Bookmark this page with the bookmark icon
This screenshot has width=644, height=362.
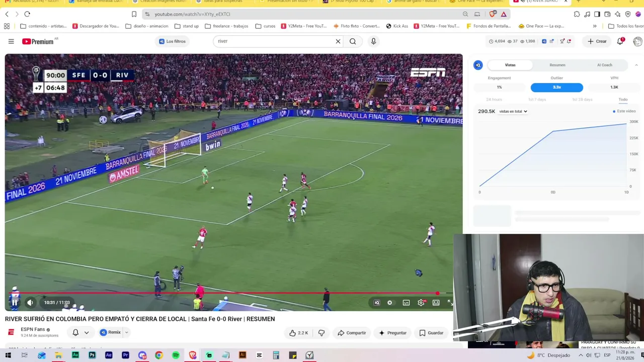pos(134,14)
